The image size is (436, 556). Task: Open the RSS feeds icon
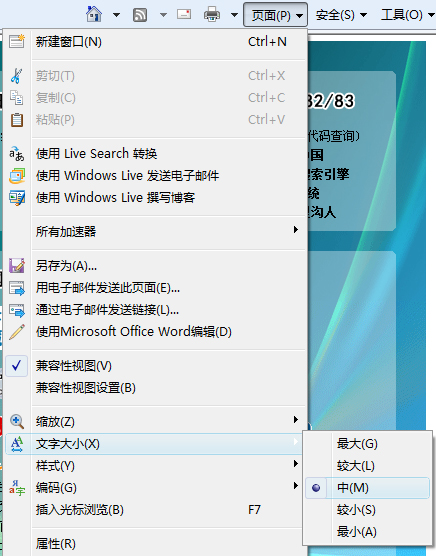click(x=140, y=15)
